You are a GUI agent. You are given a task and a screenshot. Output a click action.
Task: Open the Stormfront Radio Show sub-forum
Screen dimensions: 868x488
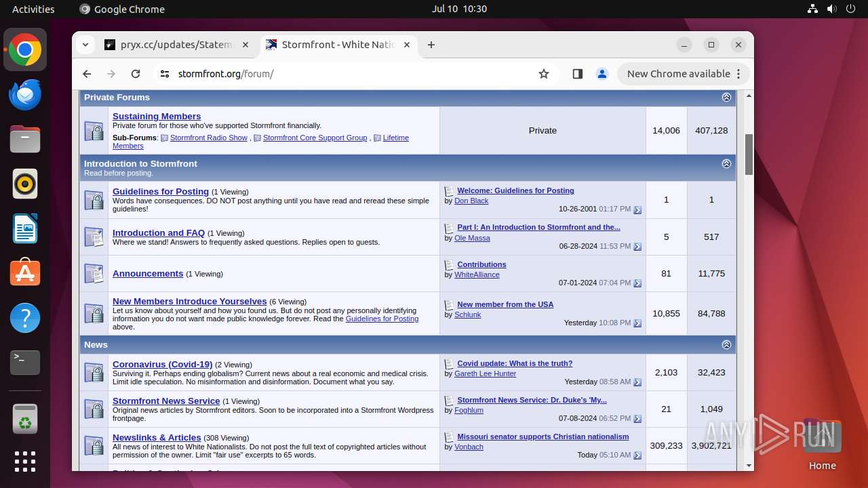click(209, 138)
